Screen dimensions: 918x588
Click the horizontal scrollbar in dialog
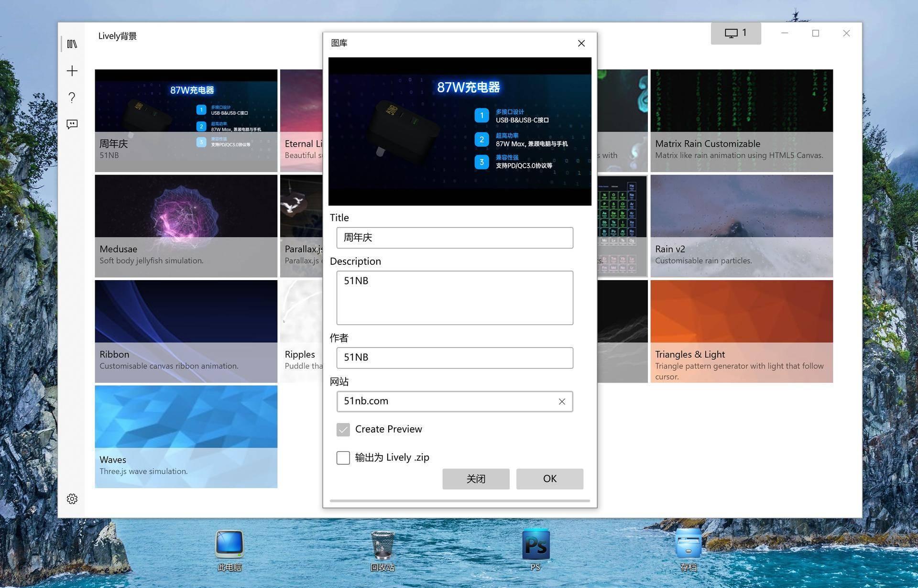point(460,501)
